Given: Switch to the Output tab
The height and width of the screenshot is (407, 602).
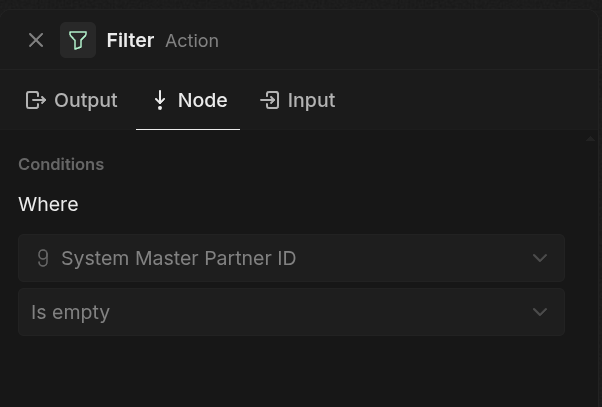Looking at the screenshot, I should click(85, 100).
